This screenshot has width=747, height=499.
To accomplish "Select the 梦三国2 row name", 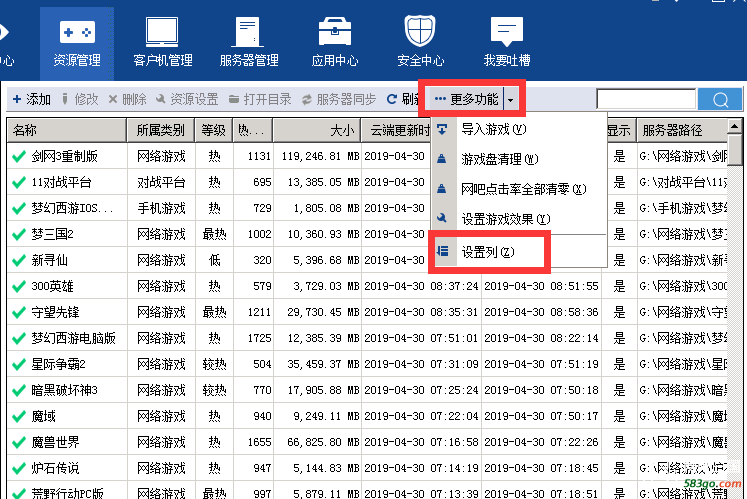I will tap(52, 234).
